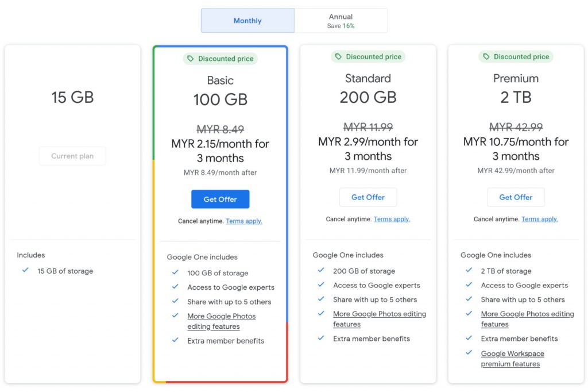The width and height of the screenshot is (588, 392).
Task: Click checkmark beside Basic Share with up to 5 others
Action: (x=175, y=301)
